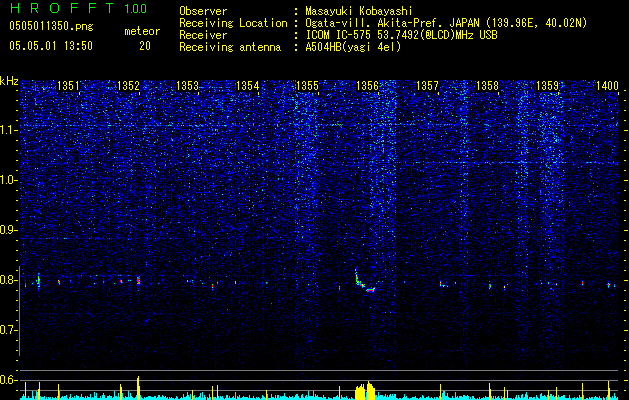Click the 1358 time marker

[487, 86]
